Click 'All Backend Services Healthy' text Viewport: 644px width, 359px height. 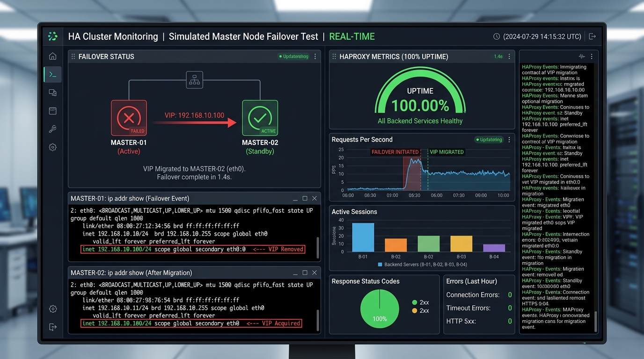coord(420,121)
